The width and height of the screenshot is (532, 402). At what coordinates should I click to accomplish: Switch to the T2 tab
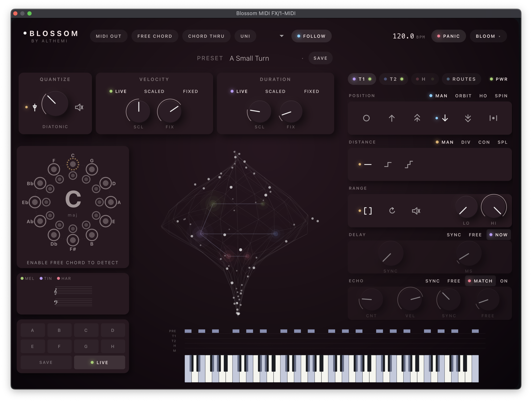click(x=394, y=79)
